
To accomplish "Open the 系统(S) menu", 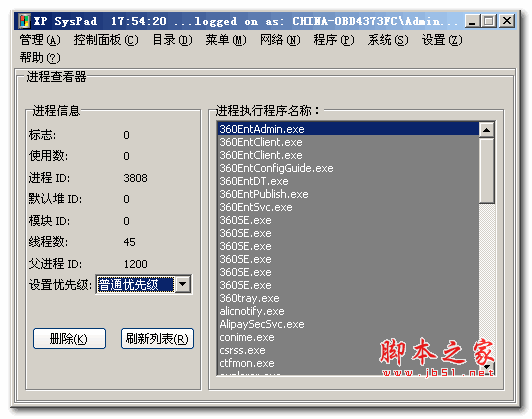I will [388, 40].
